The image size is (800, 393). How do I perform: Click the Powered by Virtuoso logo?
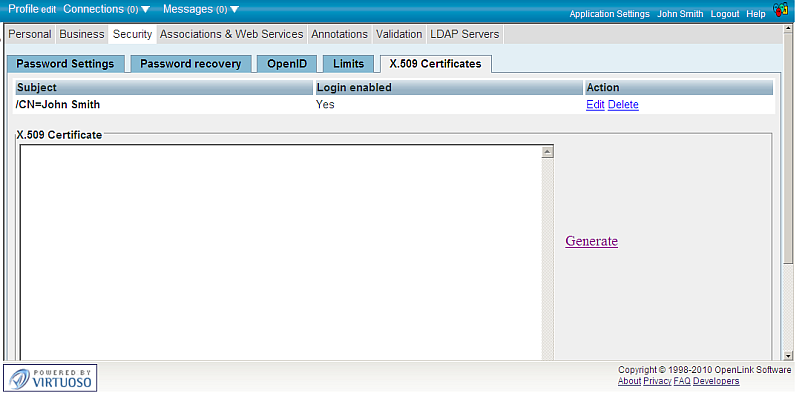click(x=51, y=378)
